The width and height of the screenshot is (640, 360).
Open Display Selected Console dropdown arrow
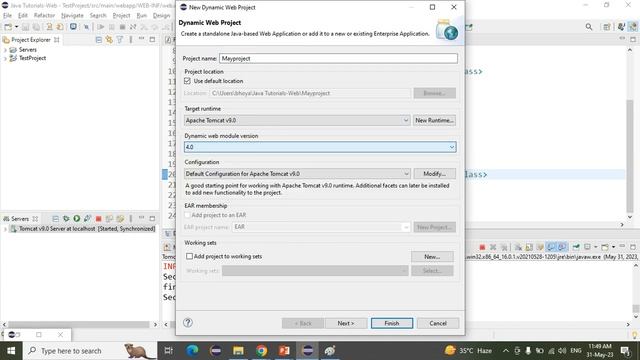(x=596, y=247)
